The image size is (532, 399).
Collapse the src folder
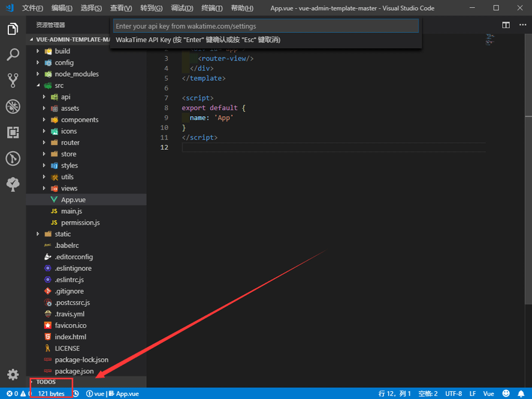(86, 86)
